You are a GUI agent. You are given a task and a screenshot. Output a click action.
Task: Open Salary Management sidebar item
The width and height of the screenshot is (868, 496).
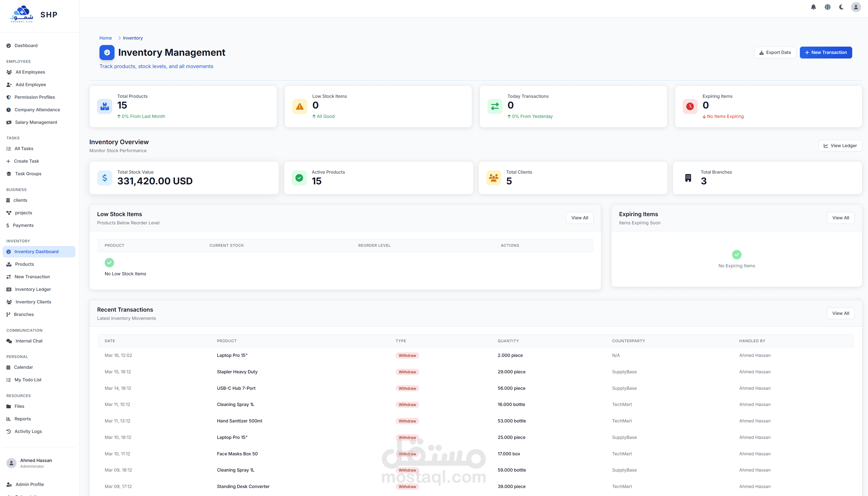click(36, 122)
